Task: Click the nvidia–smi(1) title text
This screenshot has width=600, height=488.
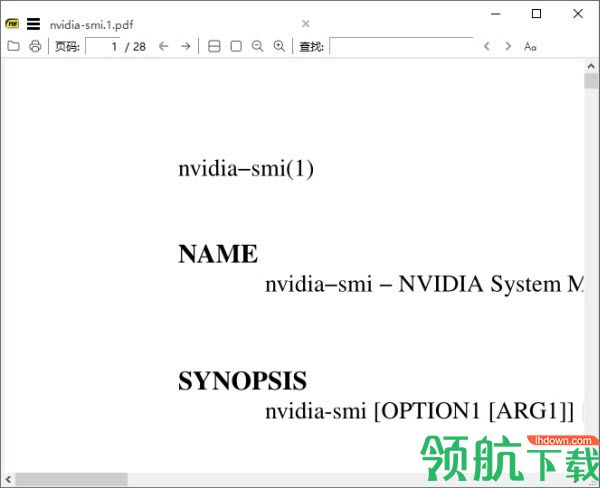Action: click(x=246, y=168)
